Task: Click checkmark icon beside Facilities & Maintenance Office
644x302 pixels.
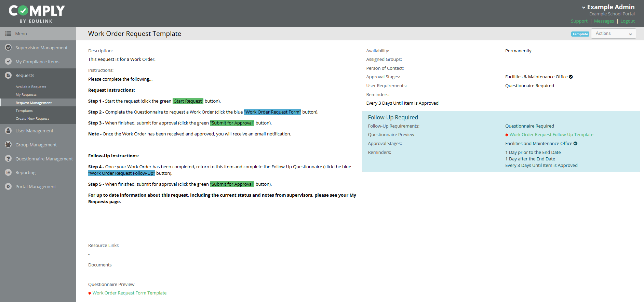Action: [x=571, y=77]
